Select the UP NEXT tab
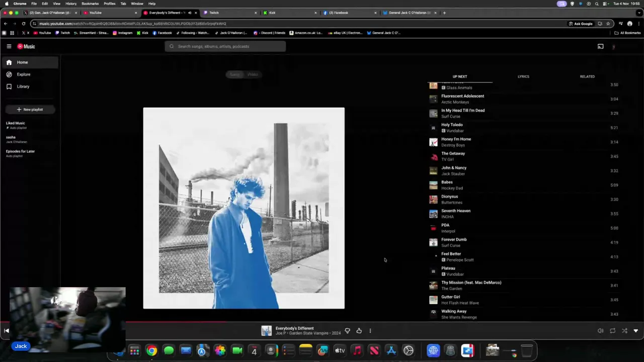 point(460,76)
